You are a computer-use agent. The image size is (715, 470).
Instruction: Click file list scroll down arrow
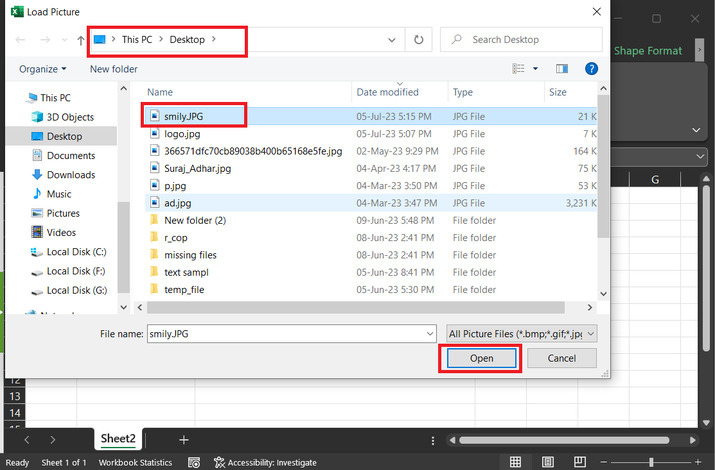click(x=603, y=294)
